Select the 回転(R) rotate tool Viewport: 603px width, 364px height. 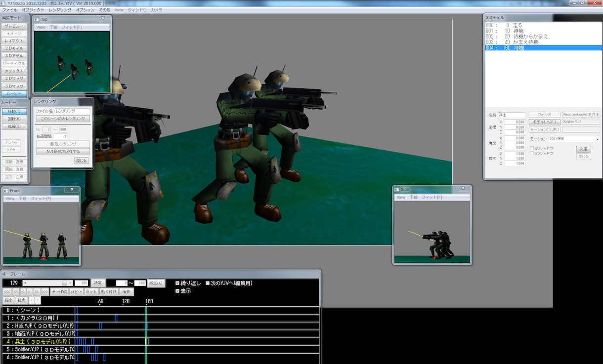pyautogui.click(x=14, y=119)
